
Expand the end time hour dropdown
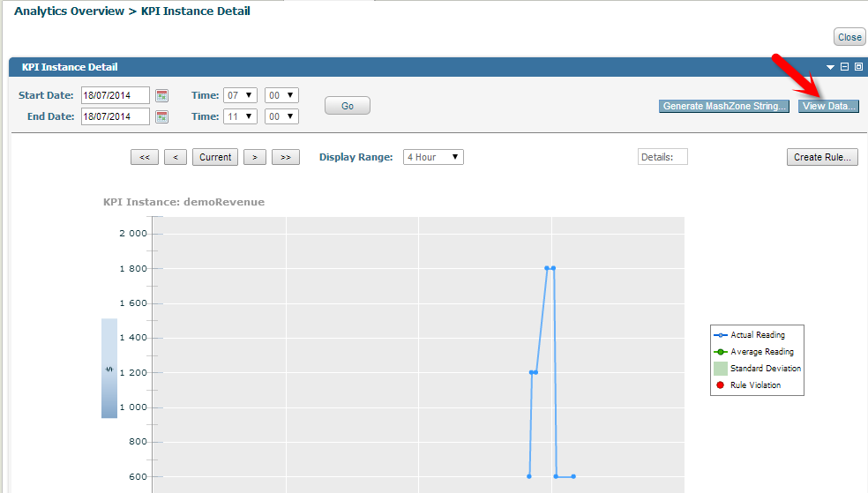click(240, 116)
